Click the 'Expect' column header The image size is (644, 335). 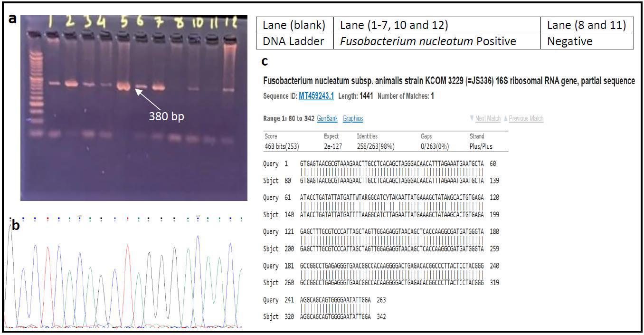tap(331, 136)
